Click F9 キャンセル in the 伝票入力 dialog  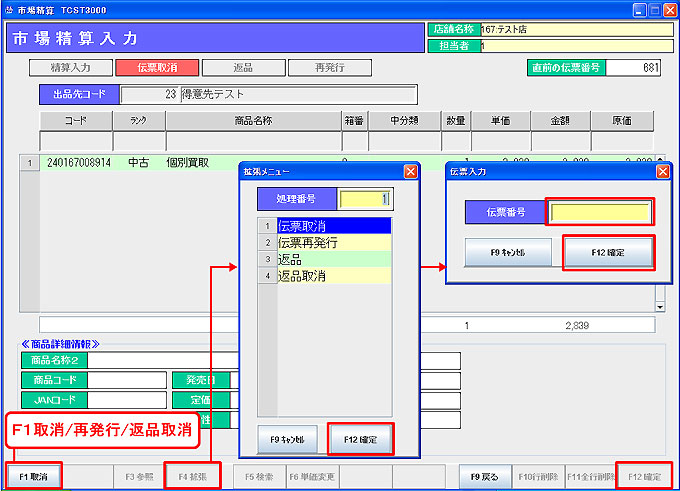click(508, 252)
